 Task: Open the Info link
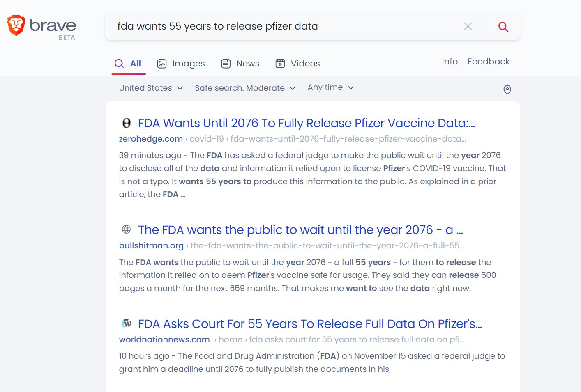coord(450,62)
